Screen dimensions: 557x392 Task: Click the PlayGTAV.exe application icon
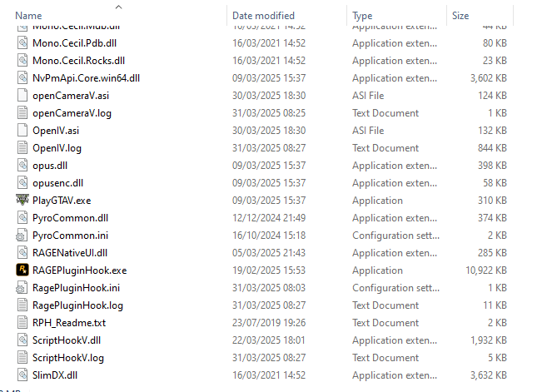tap(22, 200)
